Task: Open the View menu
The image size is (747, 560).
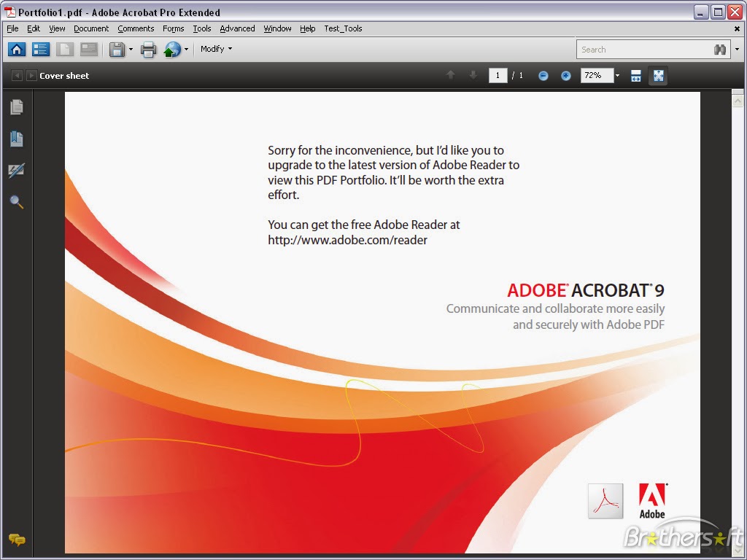Action: 57,28
